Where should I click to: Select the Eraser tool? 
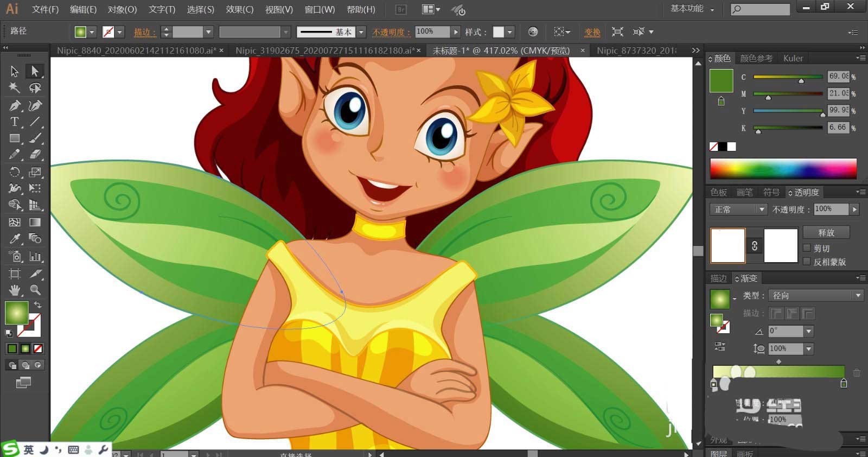[x=35, y=155]
